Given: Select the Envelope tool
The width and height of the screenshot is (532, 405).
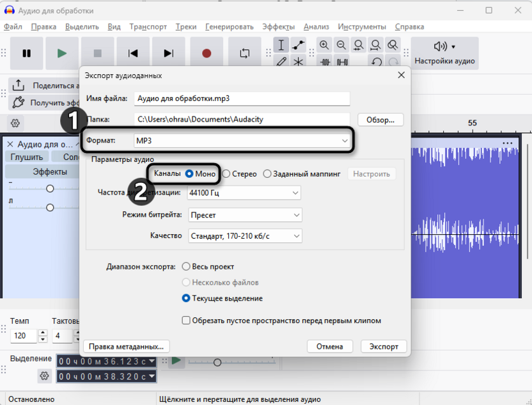Looking at the screenshot, I should (297, 45).
